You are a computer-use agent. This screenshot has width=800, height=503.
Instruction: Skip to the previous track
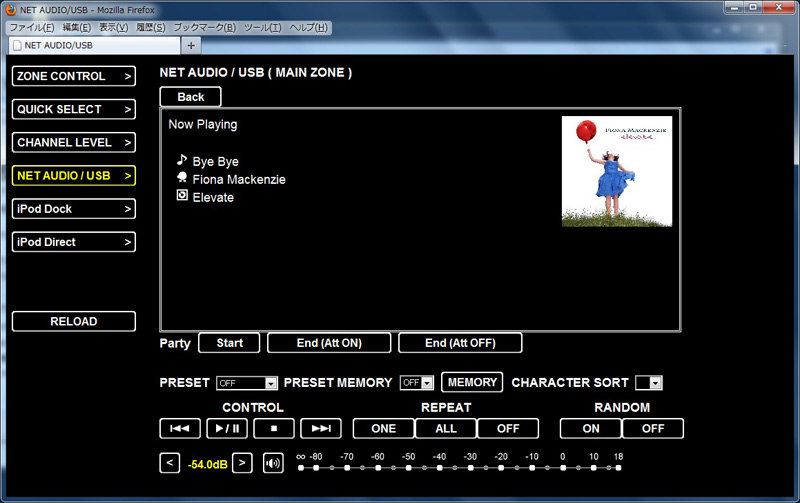(x=180, y=428)
